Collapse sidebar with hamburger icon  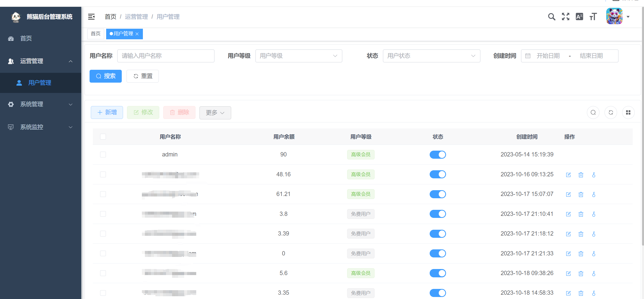point(91,17)
